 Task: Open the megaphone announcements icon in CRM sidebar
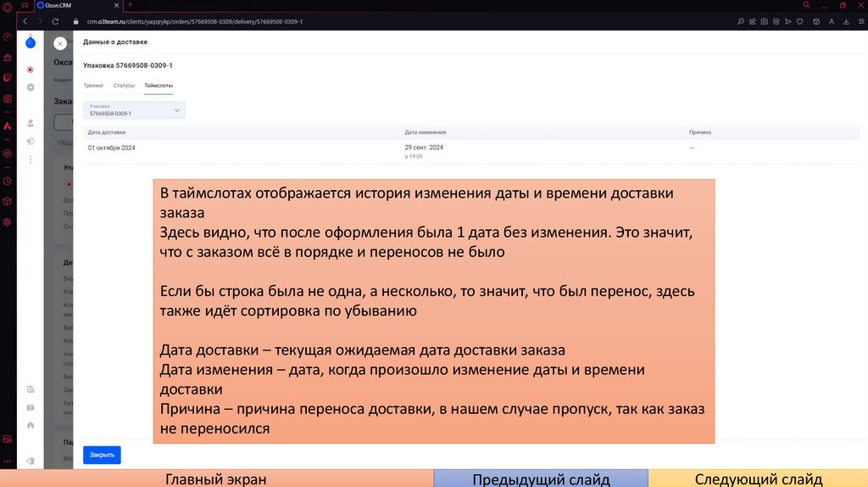pos(31,142)
